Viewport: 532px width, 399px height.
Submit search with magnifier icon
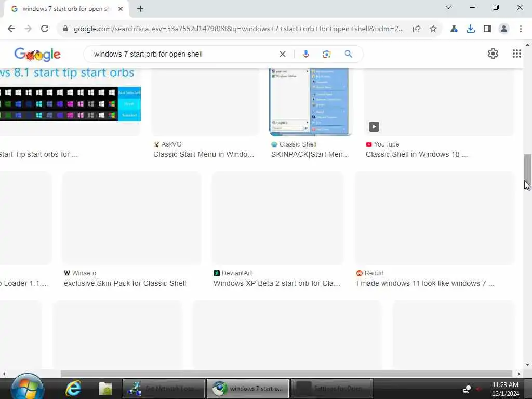click(x=349, y=54)
